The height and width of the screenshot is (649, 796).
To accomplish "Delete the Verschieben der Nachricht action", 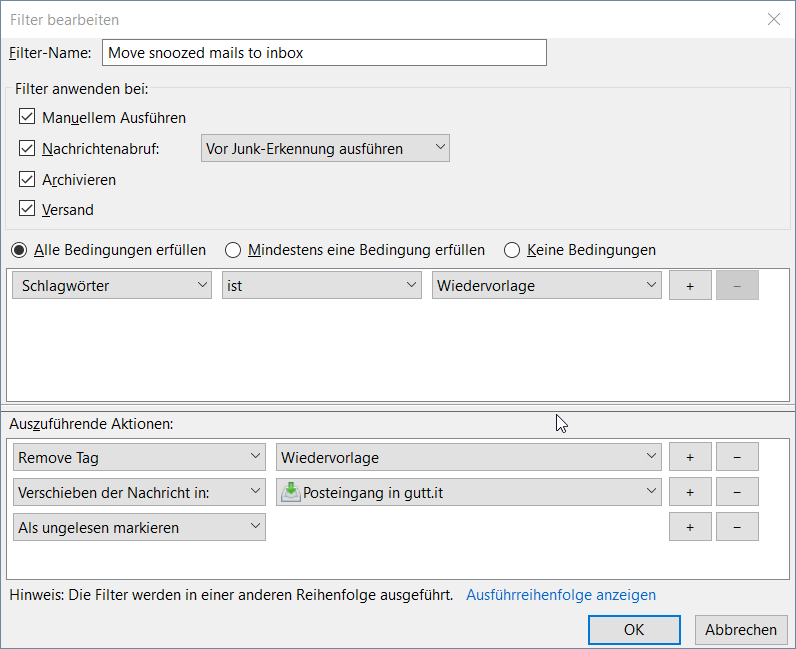I will coord(737,492).
